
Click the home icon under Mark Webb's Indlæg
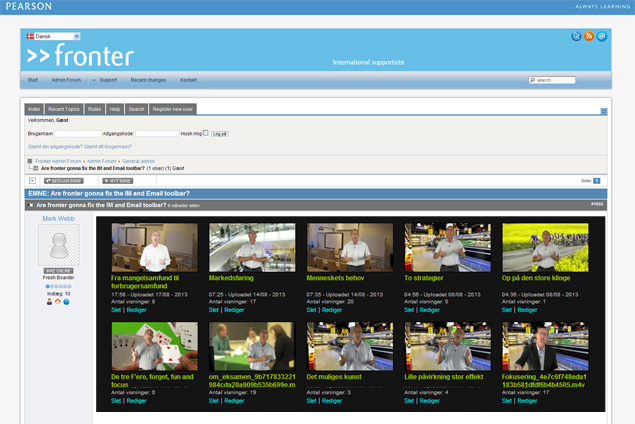pos(58,302)
